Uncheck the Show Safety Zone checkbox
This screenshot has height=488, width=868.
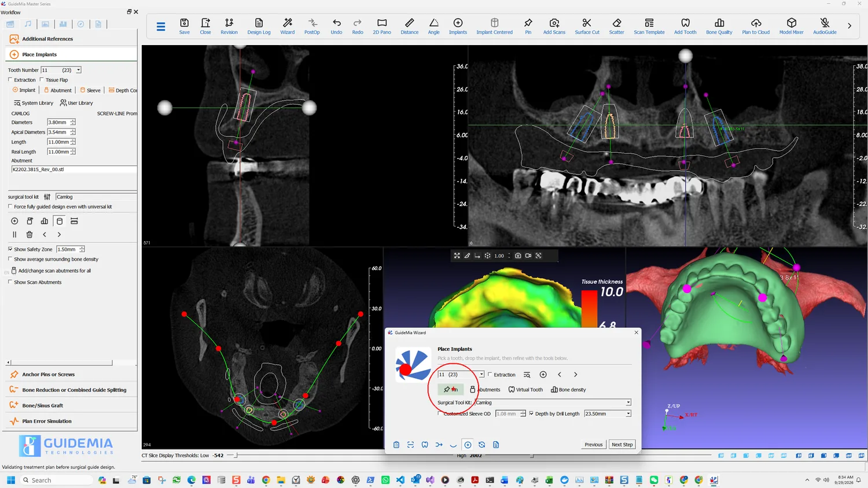tap(10, 249)
